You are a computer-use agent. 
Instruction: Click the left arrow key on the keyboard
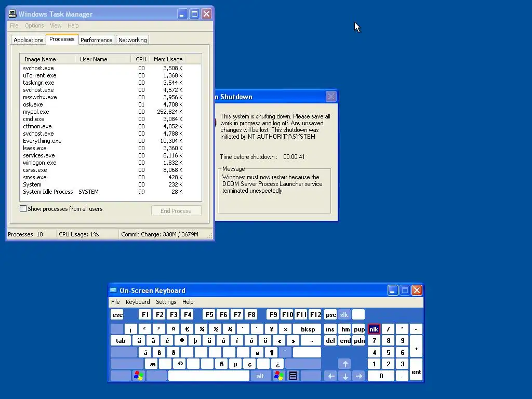(331, 376)
